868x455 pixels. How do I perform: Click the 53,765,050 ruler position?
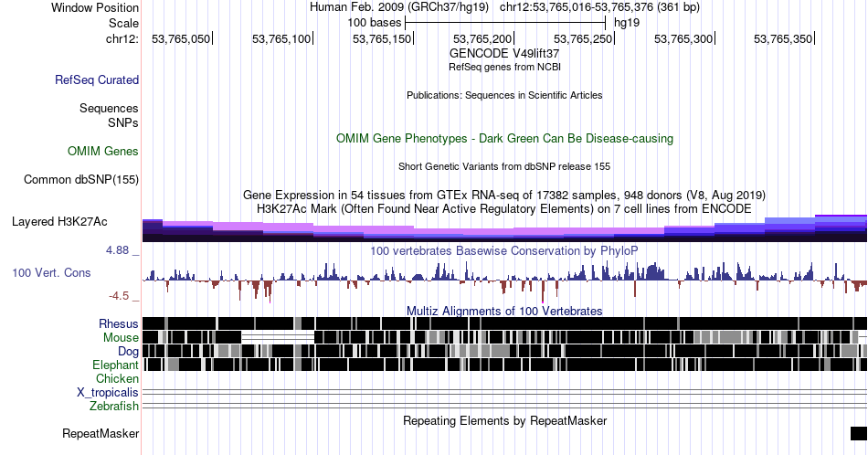181,38
